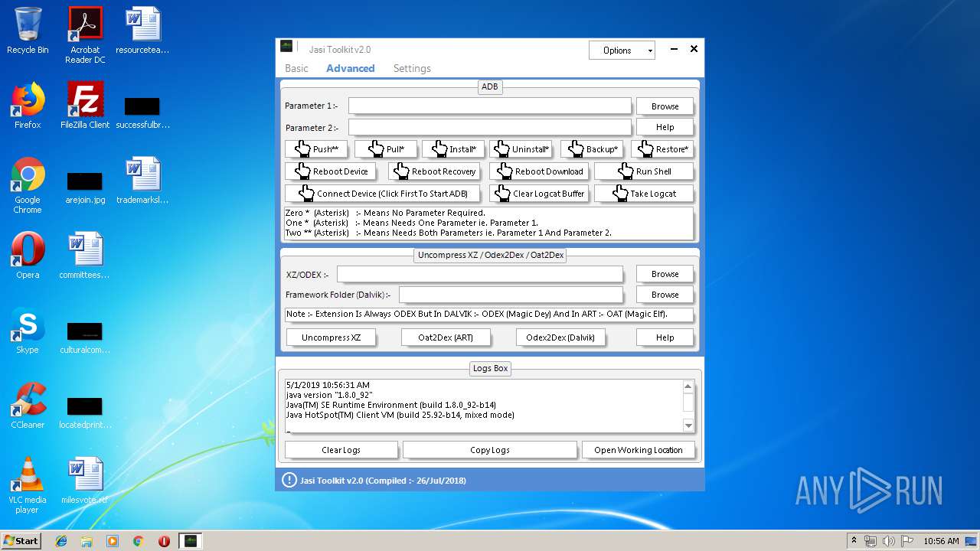980x551 pixels.
Task: Show hidden tray icons arrow
Action: pos(854,541)
